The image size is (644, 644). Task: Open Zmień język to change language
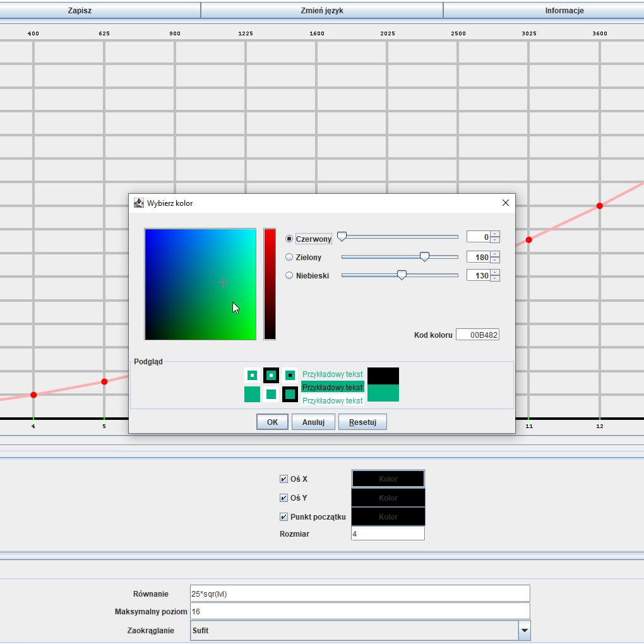click(321, 10)
